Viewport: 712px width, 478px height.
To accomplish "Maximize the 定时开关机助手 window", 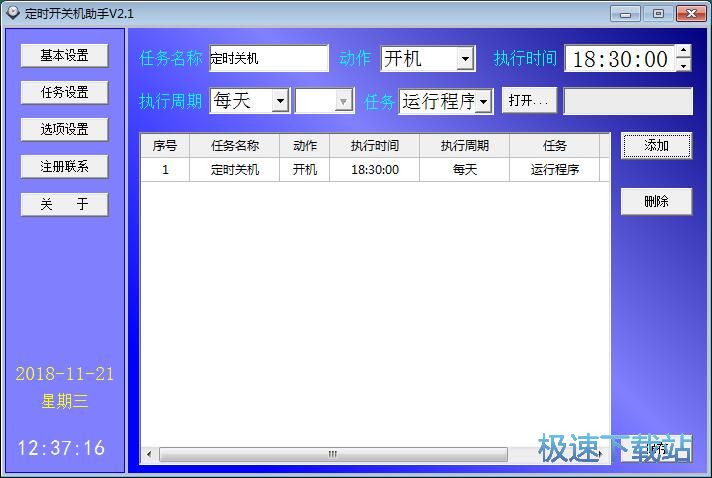I will pyautogui.click(x=658, y=14).
